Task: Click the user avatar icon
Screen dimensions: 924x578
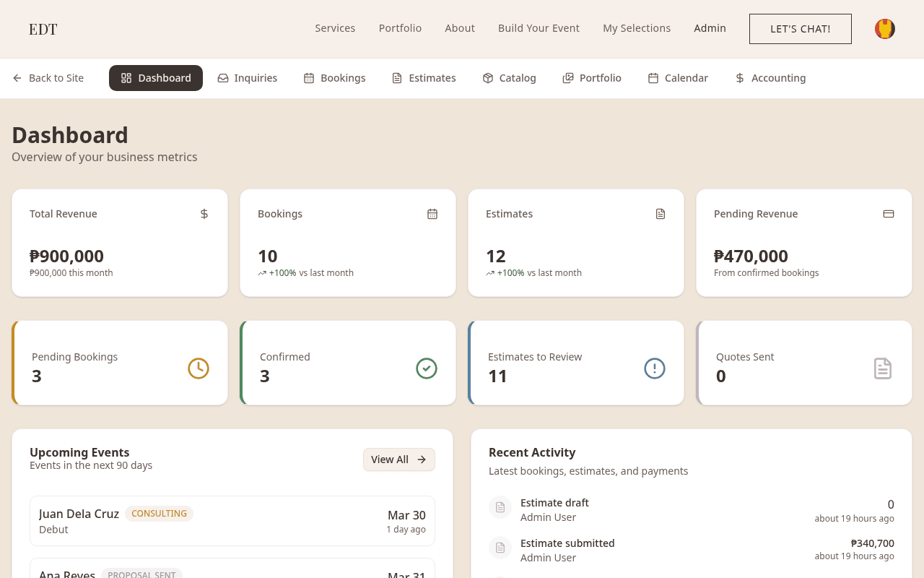Action: 885,29
